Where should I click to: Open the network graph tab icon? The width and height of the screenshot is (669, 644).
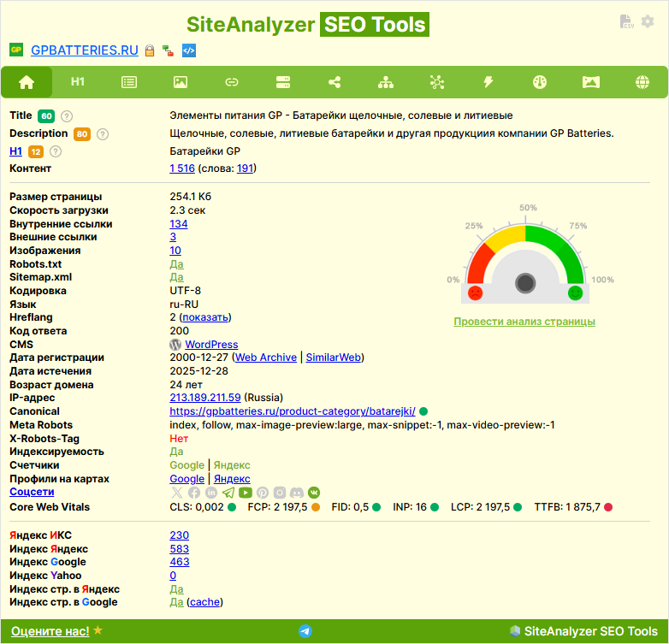click(x=437, y=82)
